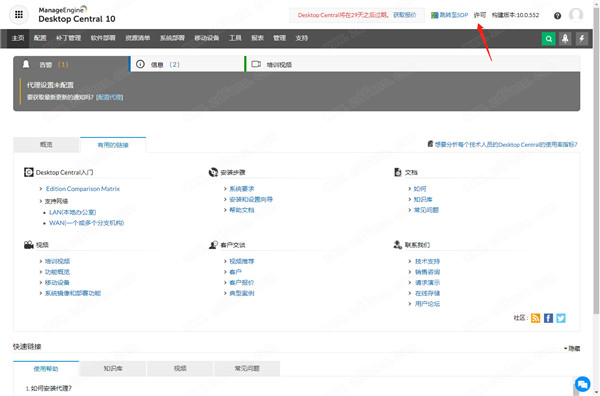Open 用户论坛 link
The width and height of the screenshot is (600, 396).
coord(427,304)
